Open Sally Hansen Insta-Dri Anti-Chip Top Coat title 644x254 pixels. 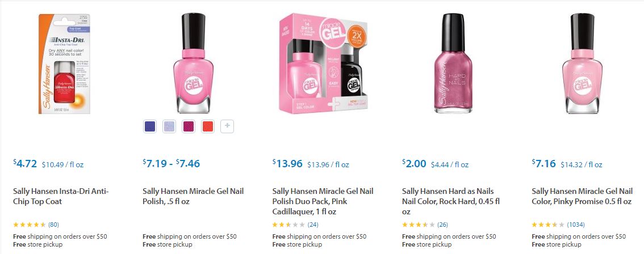(x=61, y=196)
